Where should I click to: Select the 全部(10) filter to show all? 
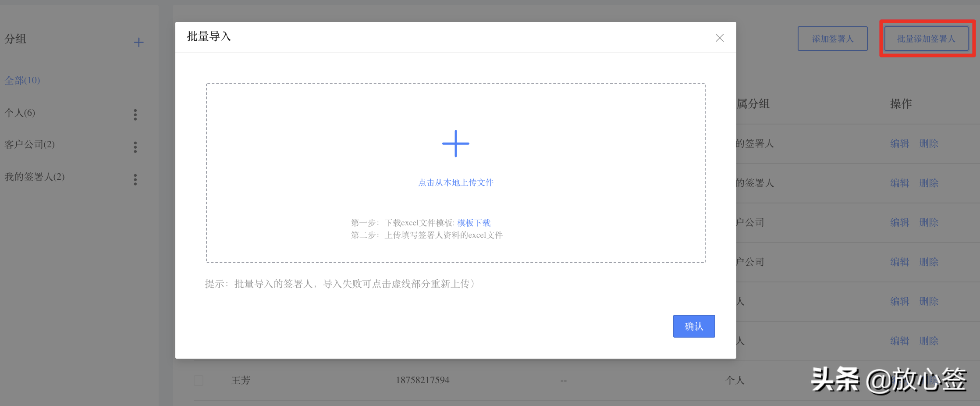click(x=22, y=80)
